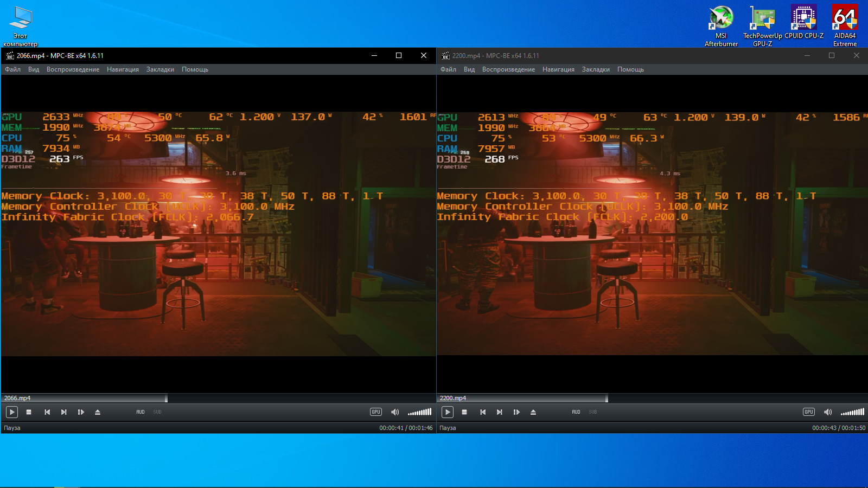Open the Файл menu in 2200.mp4 window

tap(448, 69)
